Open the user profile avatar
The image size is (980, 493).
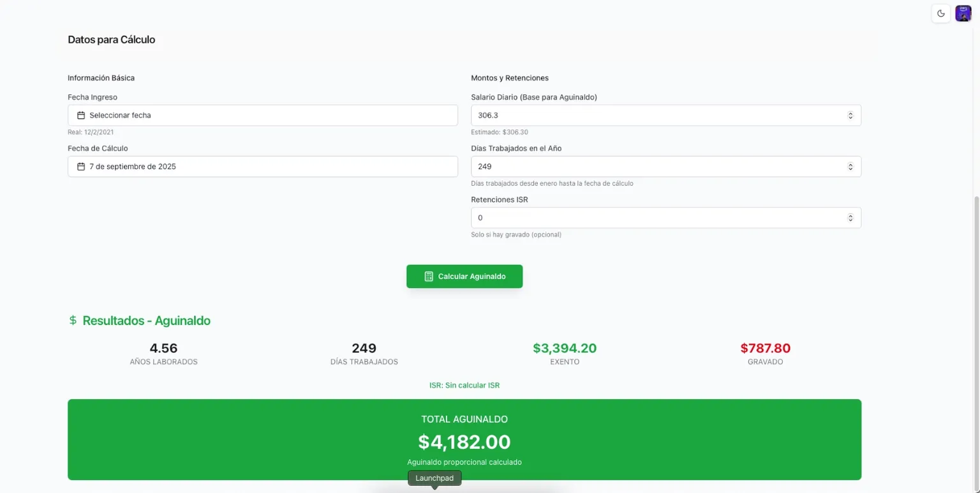pos(963,13)
